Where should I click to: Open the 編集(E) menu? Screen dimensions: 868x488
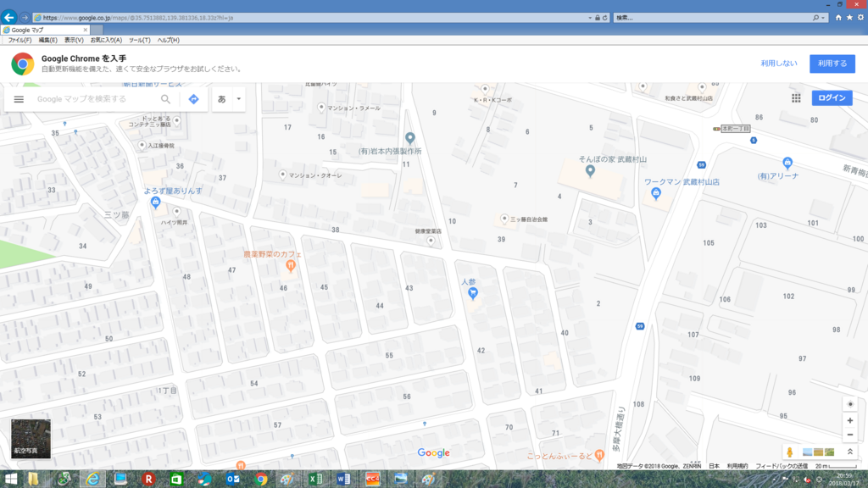[x=47, y=41]
